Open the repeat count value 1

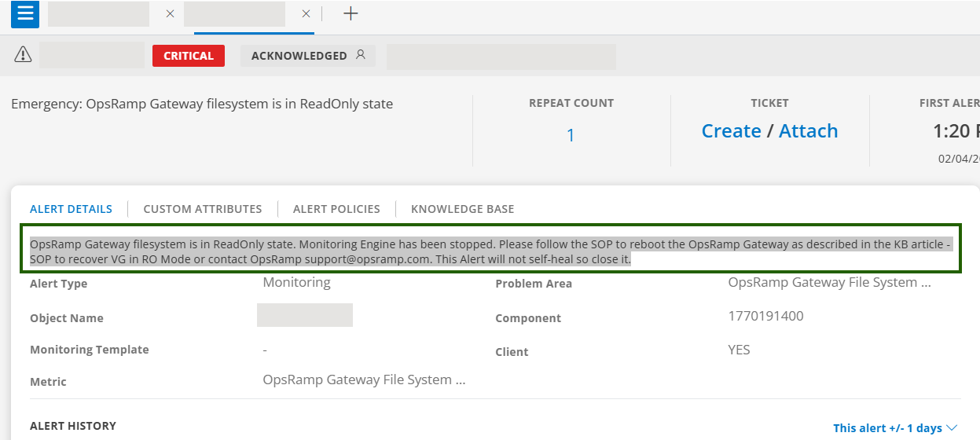point(571,135)
